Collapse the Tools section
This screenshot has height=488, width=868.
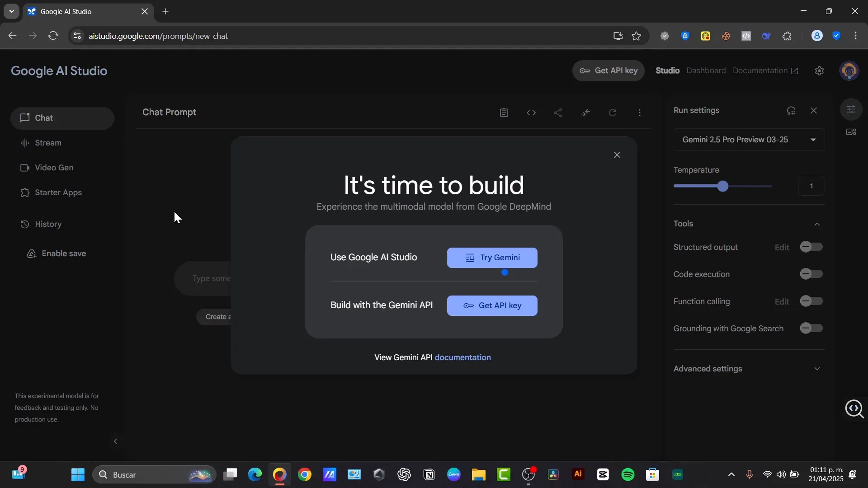[x=817, y=224]
